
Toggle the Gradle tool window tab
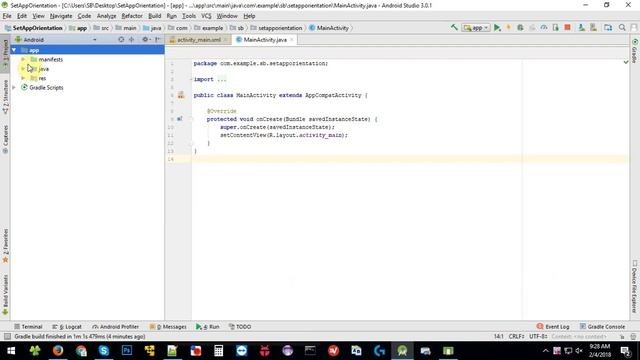635,51
